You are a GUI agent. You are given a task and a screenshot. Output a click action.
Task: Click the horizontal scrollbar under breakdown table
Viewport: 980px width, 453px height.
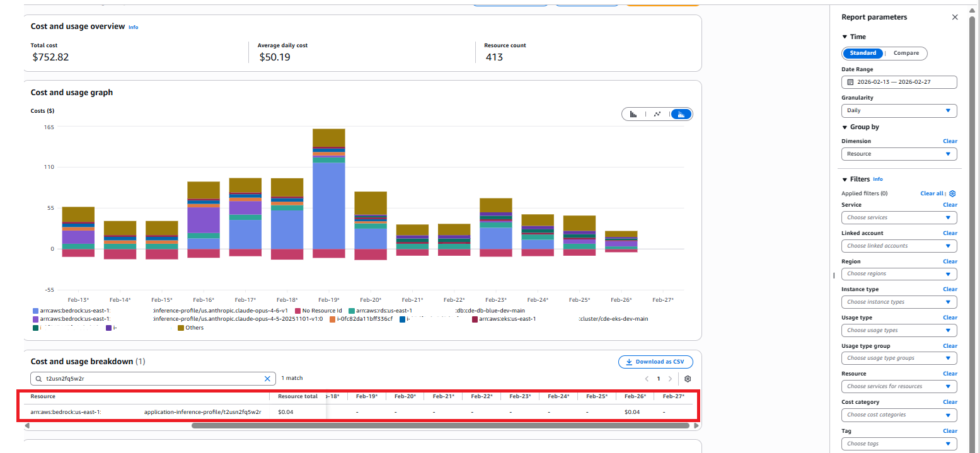point(440,425)
